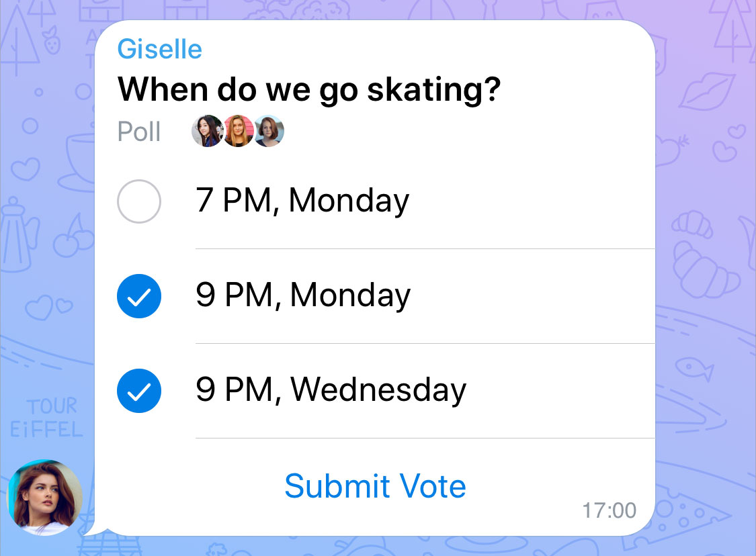Open the sender name Giselle
Screen dimensions: 756x556
pyautogui.click(x=159, y=48)
